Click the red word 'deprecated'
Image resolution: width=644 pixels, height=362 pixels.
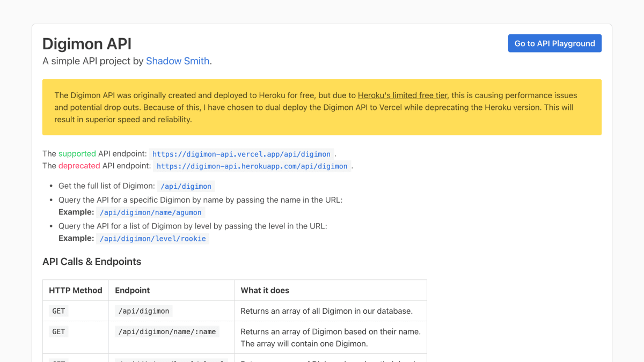click(x=79, y=166)
